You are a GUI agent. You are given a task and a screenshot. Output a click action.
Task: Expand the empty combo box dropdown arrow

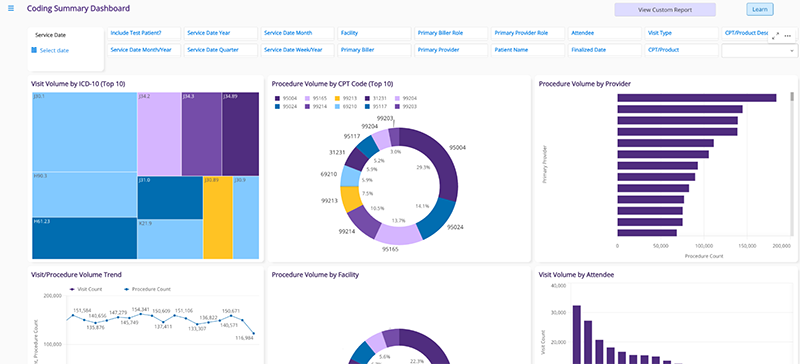[791, 51]
